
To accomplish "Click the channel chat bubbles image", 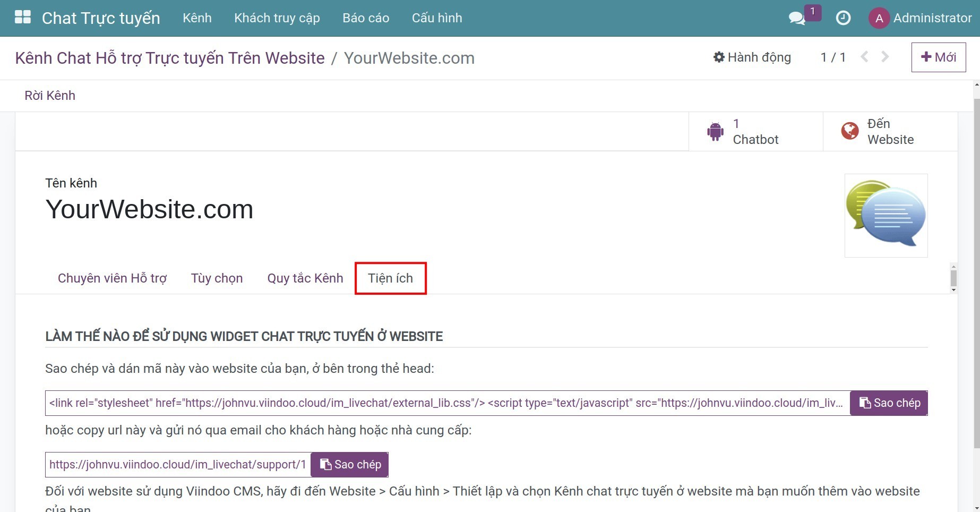I will [x=886, y=216].
